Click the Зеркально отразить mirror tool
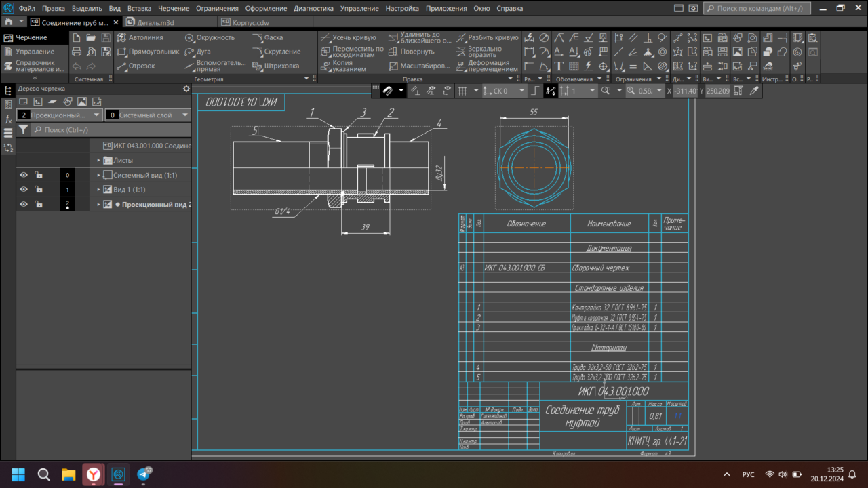This screenshot has width=868, height=488. tap(479, 52)
